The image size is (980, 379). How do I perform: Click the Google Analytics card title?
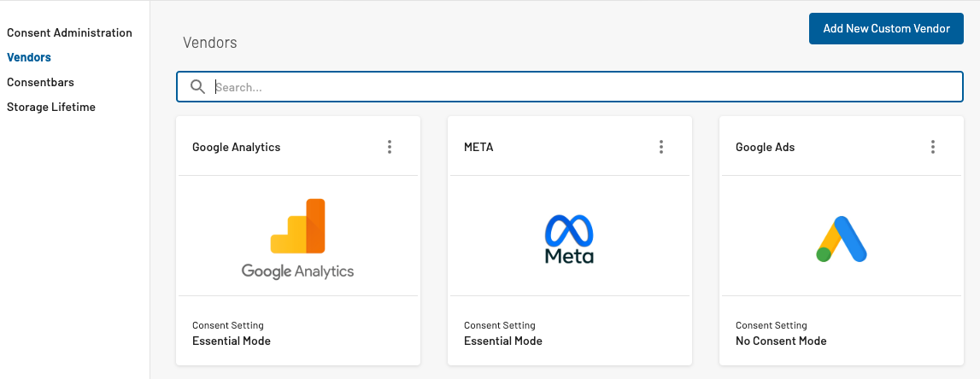(x=237, y=148)
